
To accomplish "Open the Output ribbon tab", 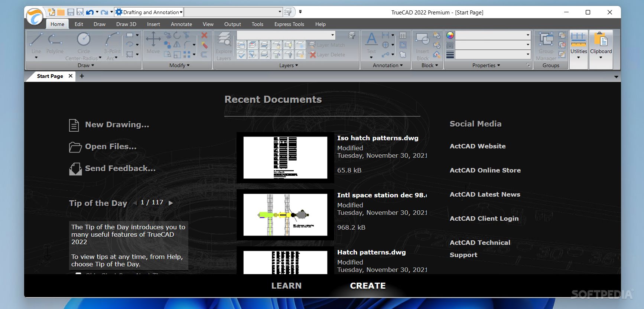I will click(x=232, y=24).
